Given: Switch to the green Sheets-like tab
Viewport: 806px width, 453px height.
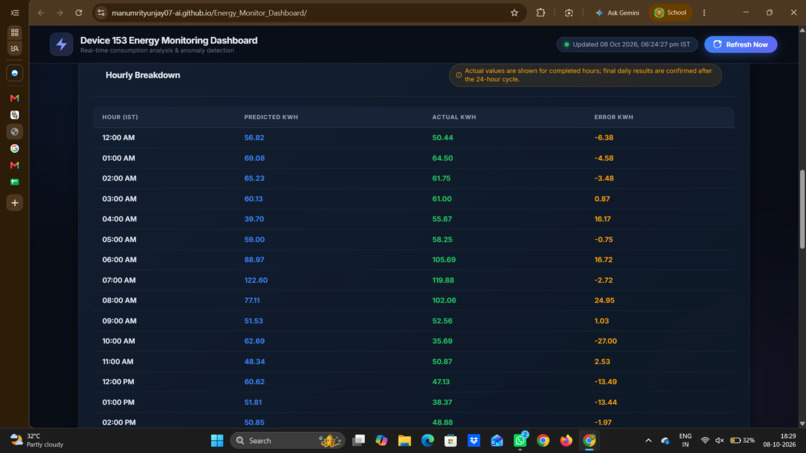Looking at the screenshot, I should (15, 182).
